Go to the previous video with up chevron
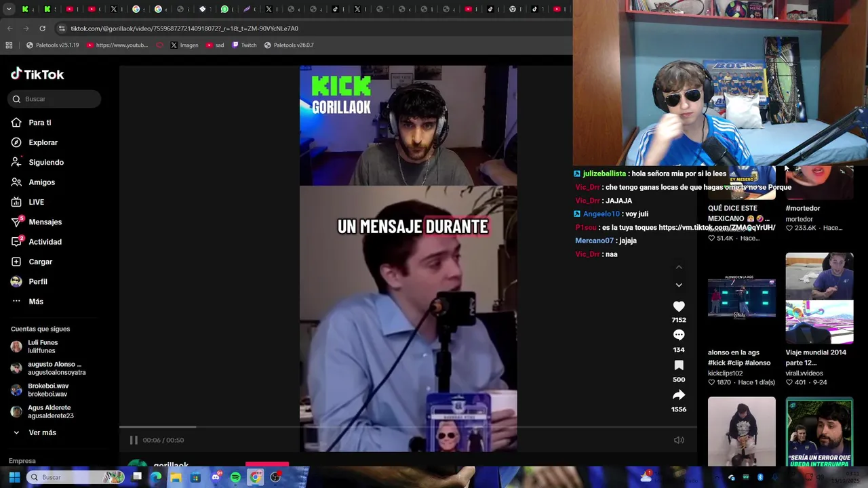 (679, 267)
